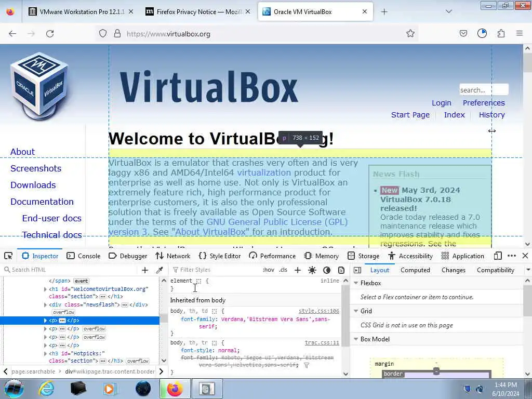Viewport: 532px width, 399px height.
Task: Close the Firefox Privacy Notice tab
Action: pyautogui.click(x=248, y=11)
